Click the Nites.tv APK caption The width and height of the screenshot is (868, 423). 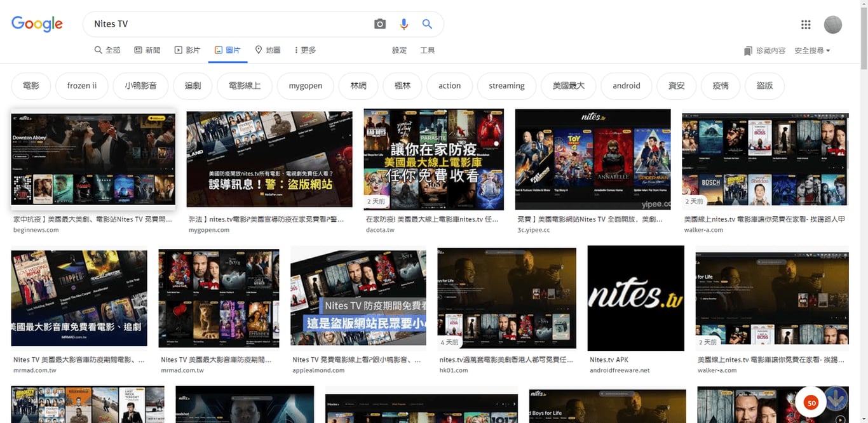tap(609, 359)
